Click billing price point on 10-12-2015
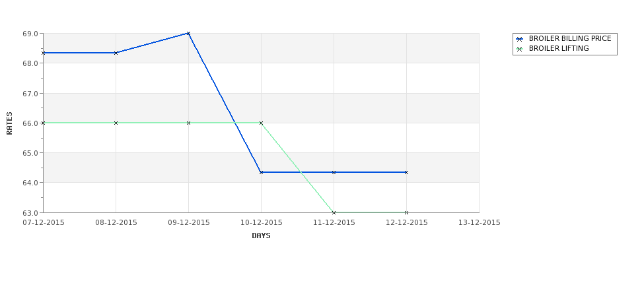The height and width of the screenshot is (283, 644). 261,172
